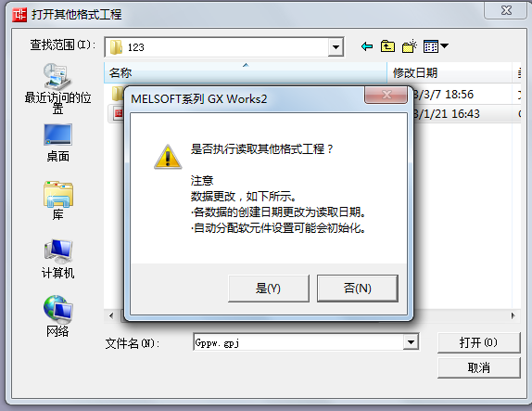Select the Computer (计算机) shortcut
Screen dimensions: 532x411
click(57, 259)
